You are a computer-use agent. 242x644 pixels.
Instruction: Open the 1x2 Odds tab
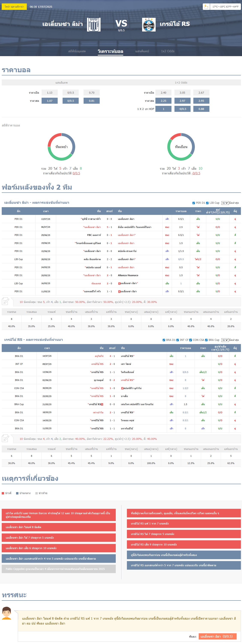(x=168, y=51)
